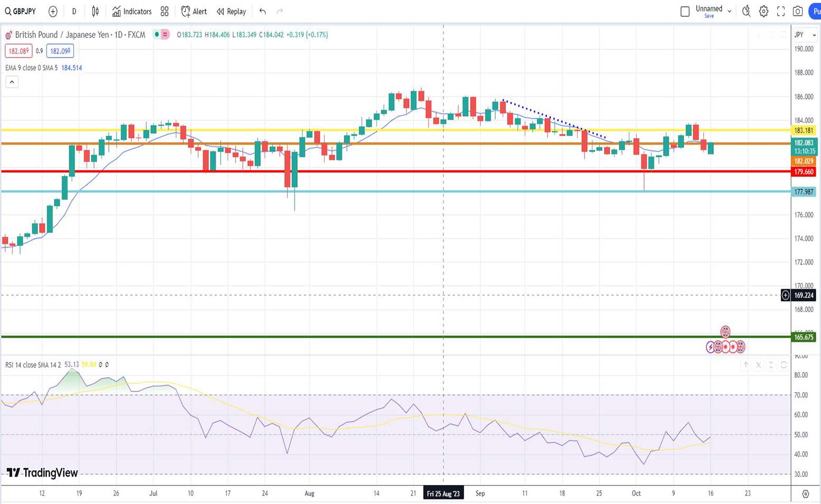821x504 pixels.
Task: Click the GBPJPY symbol search
Action: pos(21,11)
